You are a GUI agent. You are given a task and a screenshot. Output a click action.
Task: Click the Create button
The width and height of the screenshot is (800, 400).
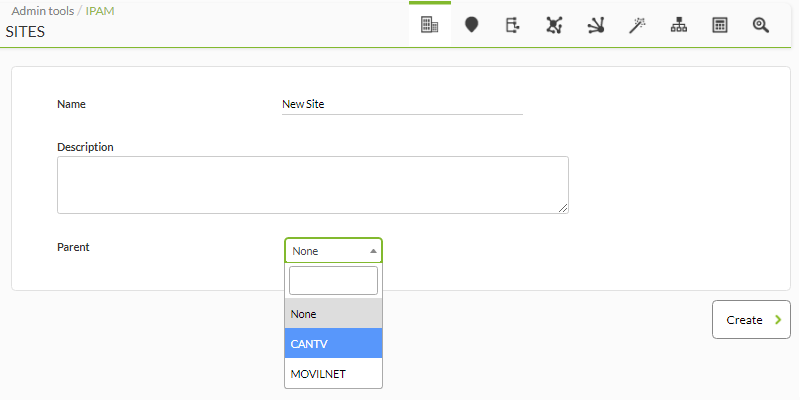tap(751, 319)
